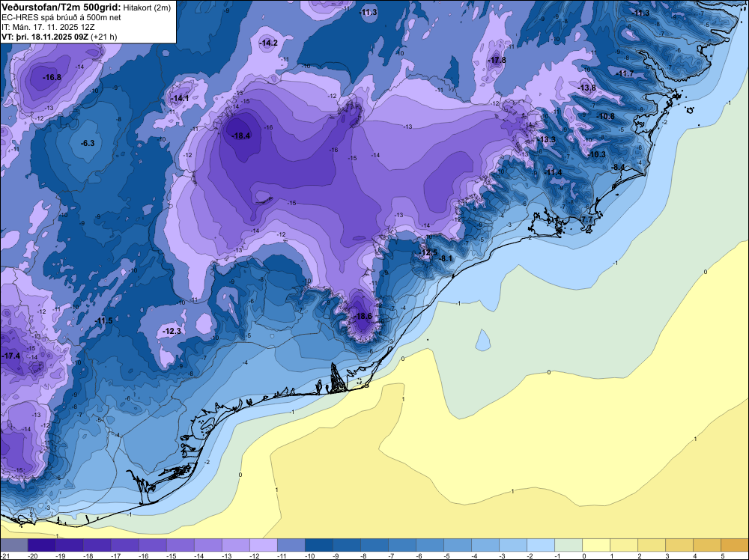This screenshot has height=560, width=749.
Task: Click the -7.7 coastal temperature label
Action: click(586, 219)
